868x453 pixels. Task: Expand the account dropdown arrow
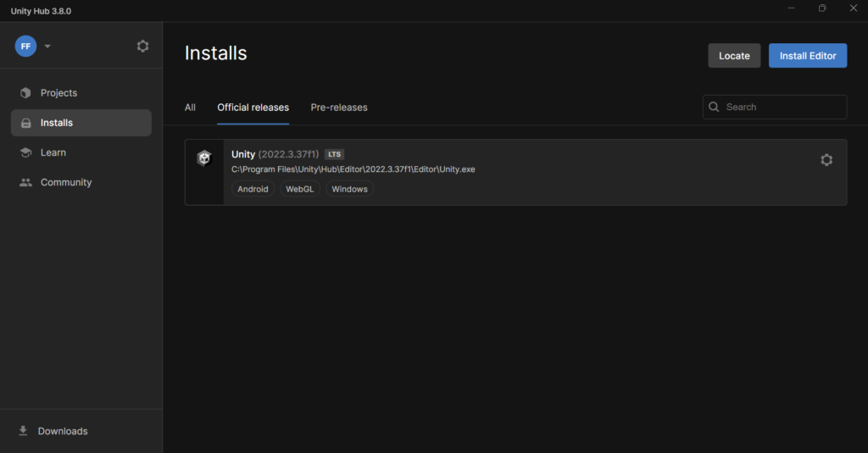click(47, 47)
